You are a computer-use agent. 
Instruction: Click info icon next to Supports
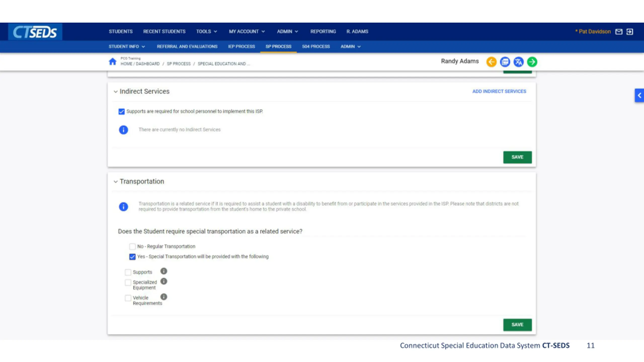(x=164, y=271)
